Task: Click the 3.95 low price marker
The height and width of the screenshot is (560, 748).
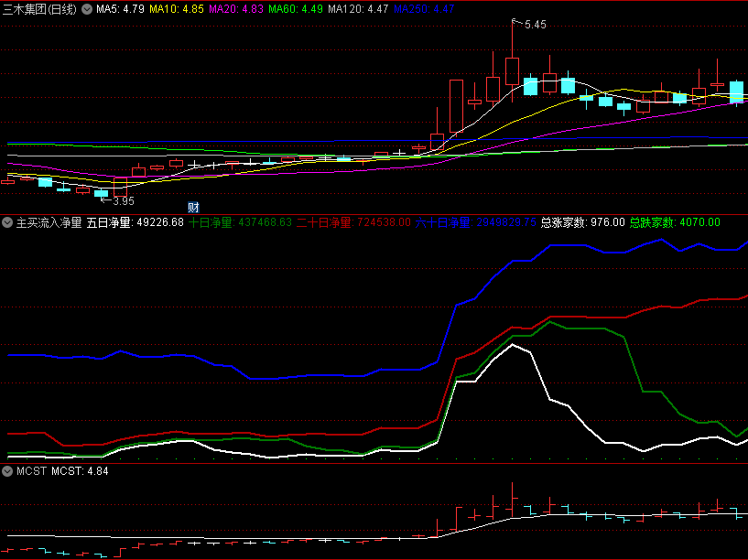Action: pyautogui.click(x=124, y=201)
